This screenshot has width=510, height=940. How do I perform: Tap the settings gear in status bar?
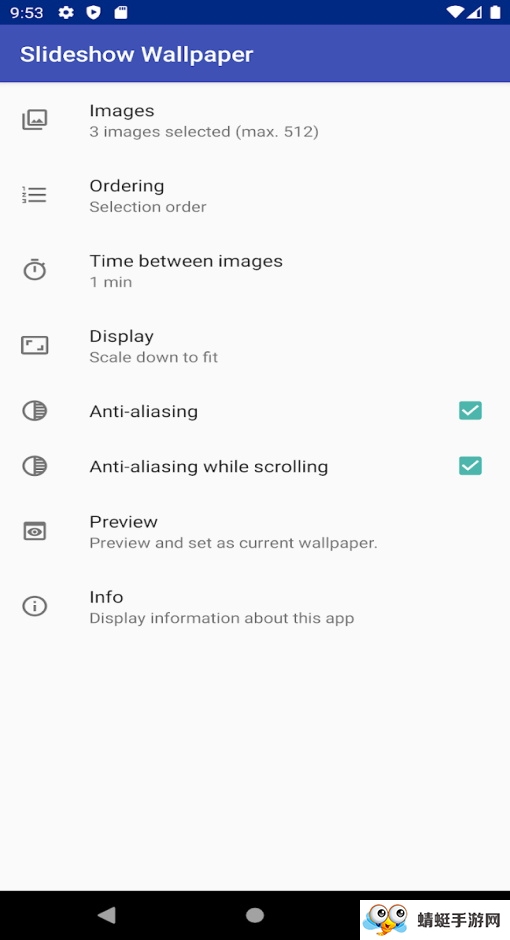(66, 13)
